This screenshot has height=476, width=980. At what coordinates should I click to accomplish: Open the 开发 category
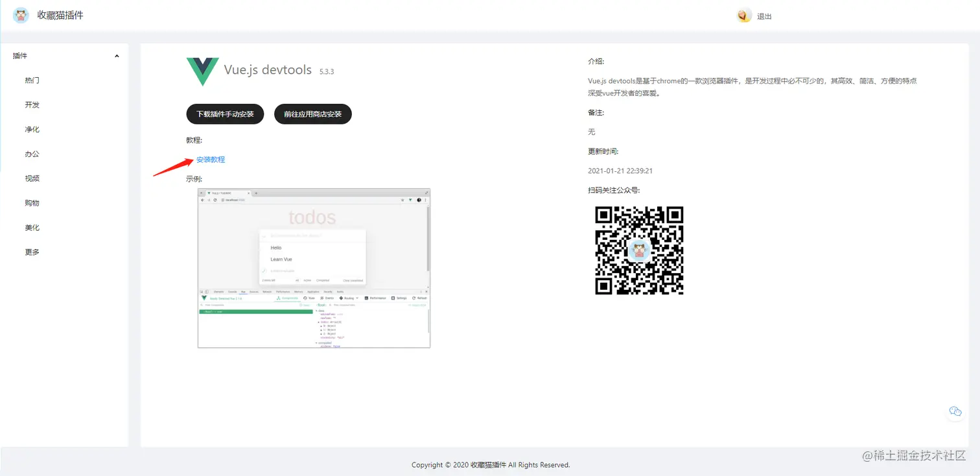32,105
